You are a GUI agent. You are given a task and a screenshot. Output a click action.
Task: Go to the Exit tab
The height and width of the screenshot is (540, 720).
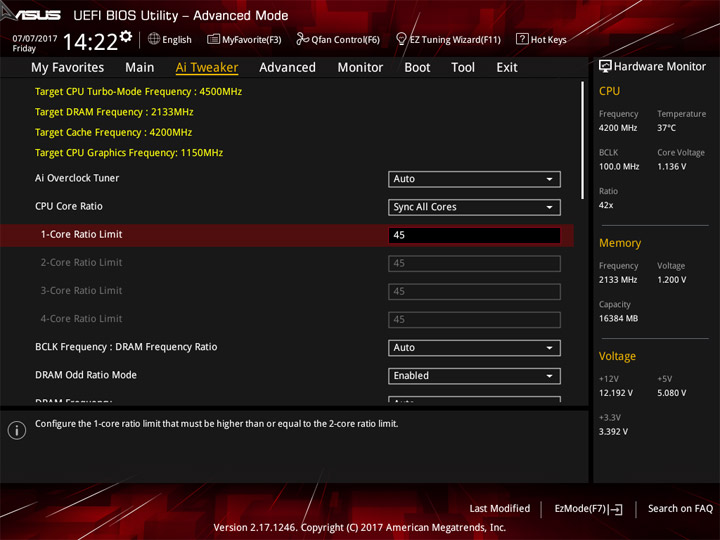[507, 68]
